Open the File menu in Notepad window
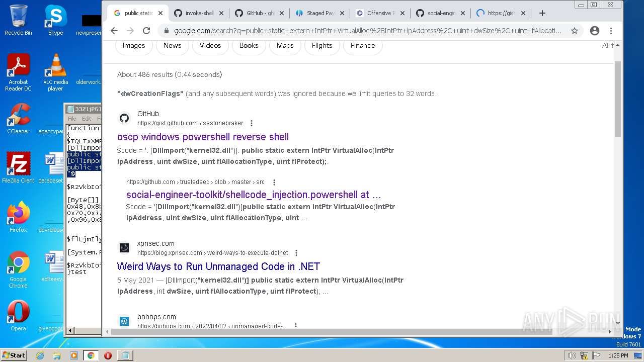 pyautogui.click(x=72, y=119)
